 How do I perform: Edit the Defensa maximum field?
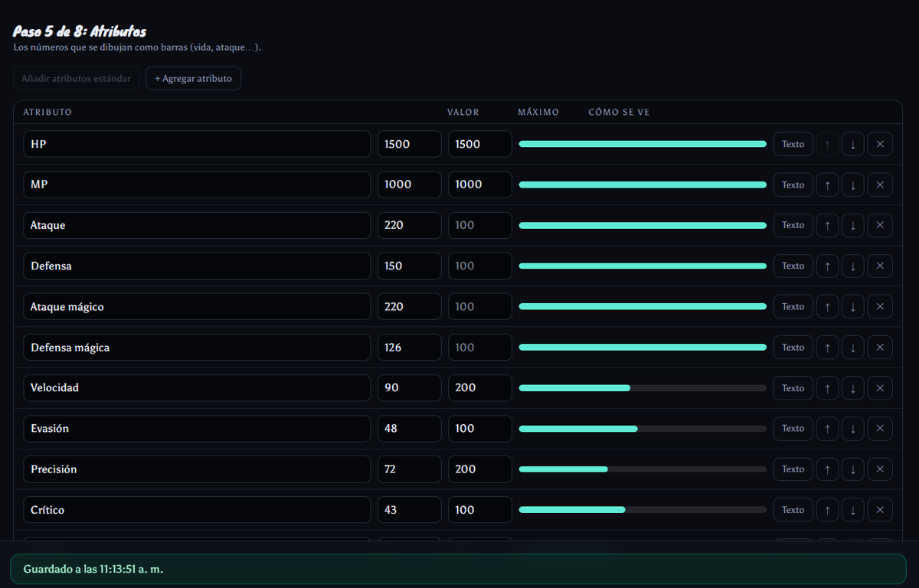tap(480, 266)
